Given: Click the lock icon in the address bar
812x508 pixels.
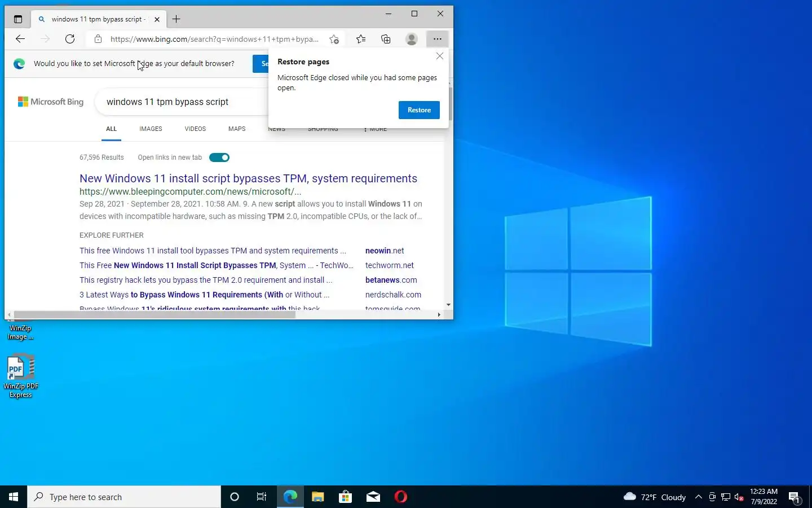Looking at the screenshot, I should [98, 39].
